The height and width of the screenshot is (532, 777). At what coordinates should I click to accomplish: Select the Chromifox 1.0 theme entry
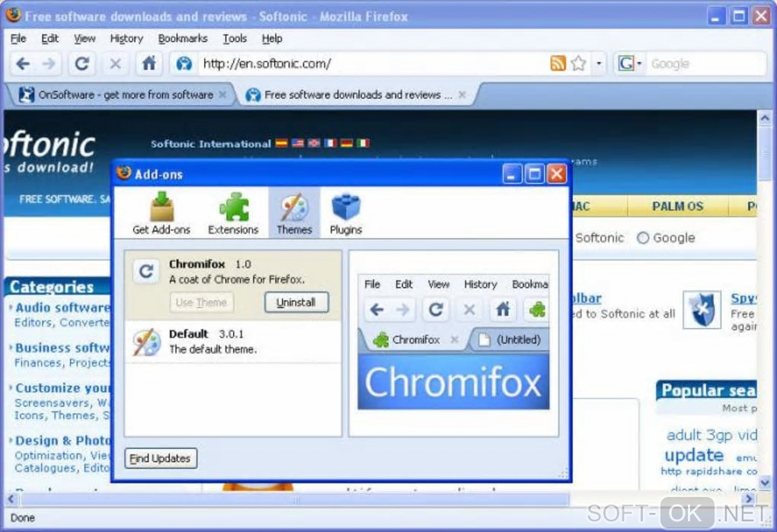click(x=233, y=285)
